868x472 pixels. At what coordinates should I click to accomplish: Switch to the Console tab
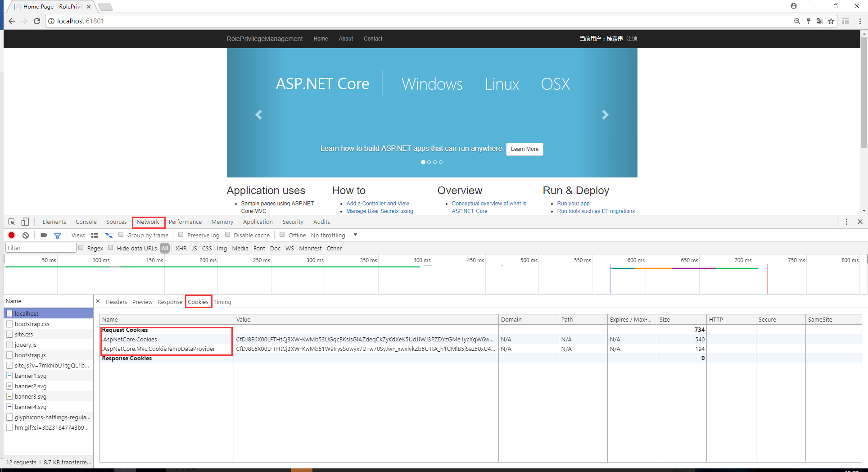[x=86, y=222]
